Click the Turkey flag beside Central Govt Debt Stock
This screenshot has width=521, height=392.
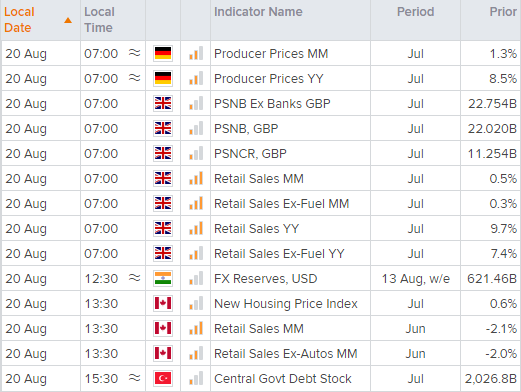pyautogui.click(x=163, y=378)
